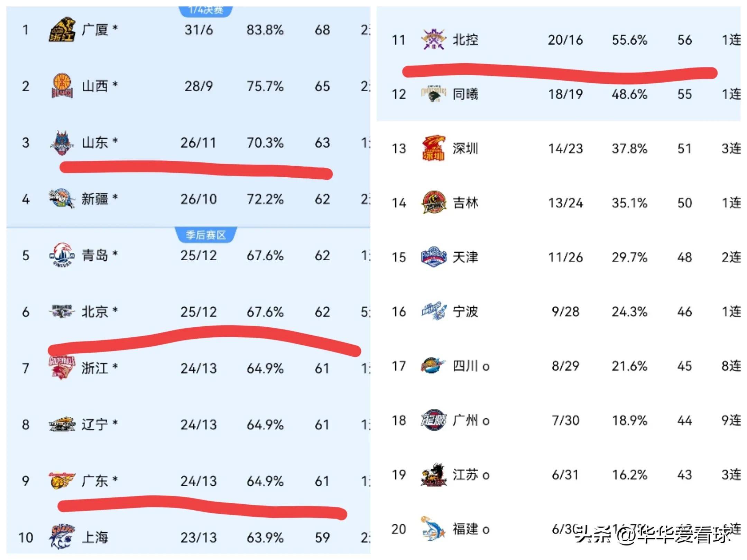This screenshot has width=747, height=560.
Task: Select the 山东 team logo
Action: 62,142
